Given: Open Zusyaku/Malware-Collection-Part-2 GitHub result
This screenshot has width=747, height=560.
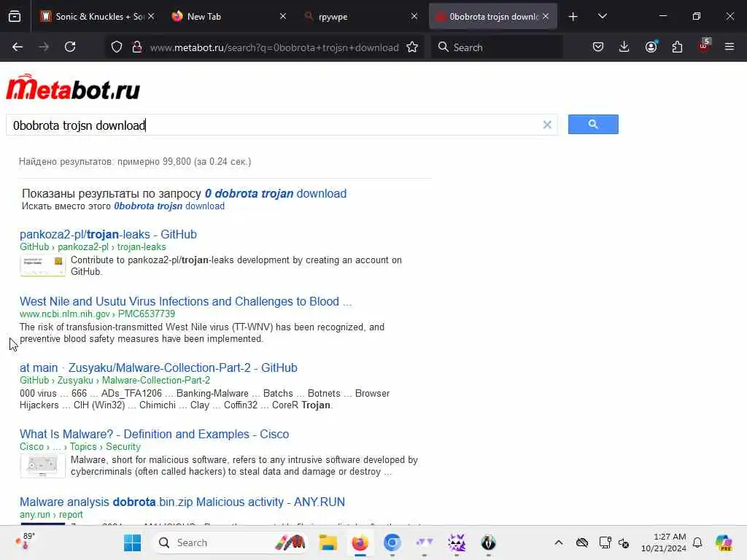Looking at the screenshot, I should 158,367.
